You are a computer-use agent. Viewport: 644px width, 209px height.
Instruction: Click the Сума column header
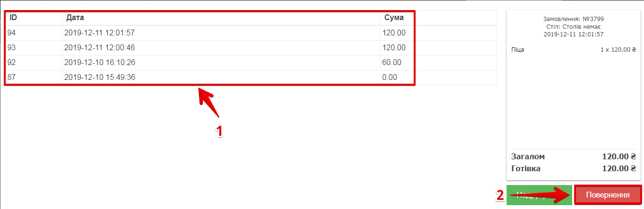click(x=394, y=18)
